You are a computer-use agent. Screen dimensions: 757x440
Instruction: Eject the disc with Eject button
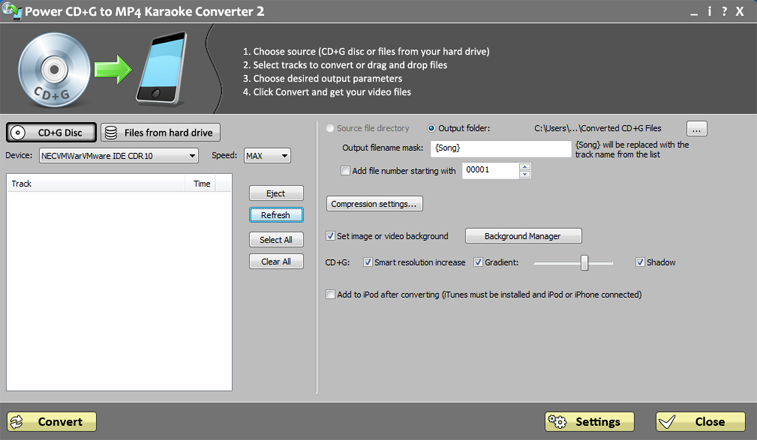(276, 193)
